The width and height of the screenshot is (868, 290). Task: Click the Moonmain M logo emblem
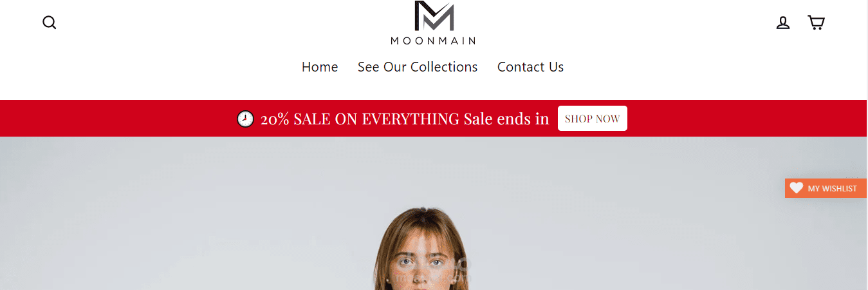pos(434,16)
